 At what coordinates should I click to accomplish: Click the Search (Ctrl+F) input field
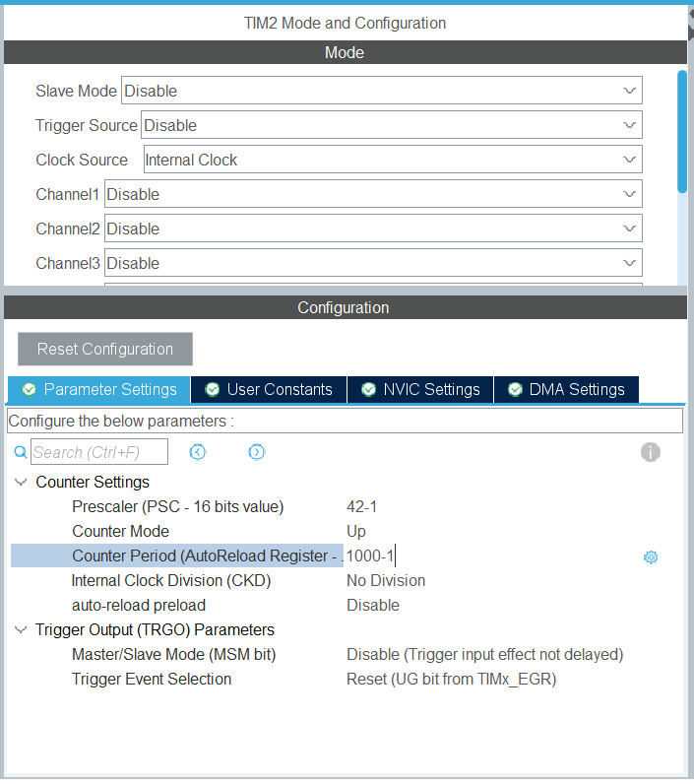pyautogui.click(x=99, y=452)
